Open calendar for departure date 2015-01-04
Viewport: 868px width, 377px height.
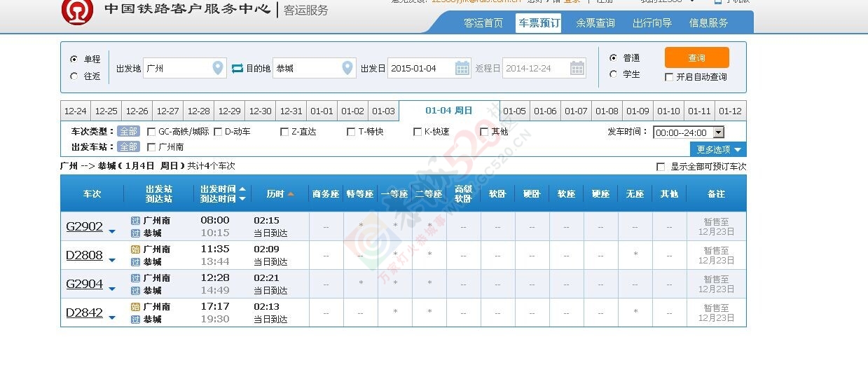click(462, 68)
